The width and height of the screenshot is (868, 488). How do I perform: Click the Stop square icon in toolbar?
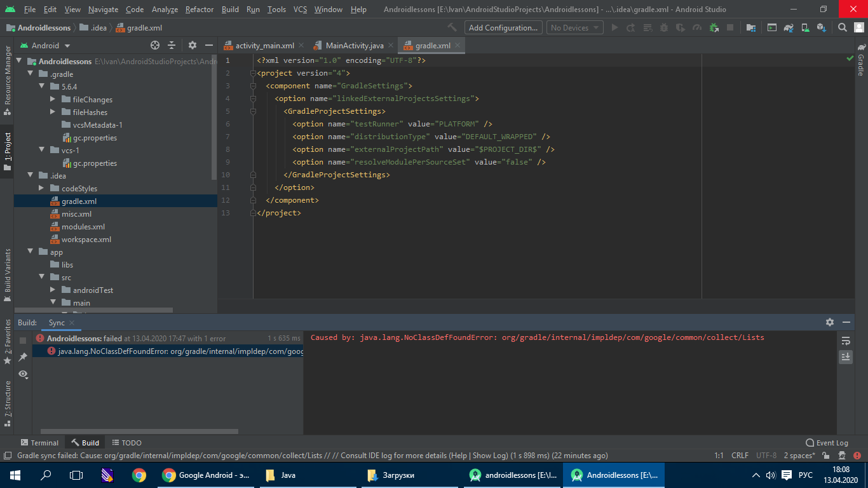click(730, 27)
